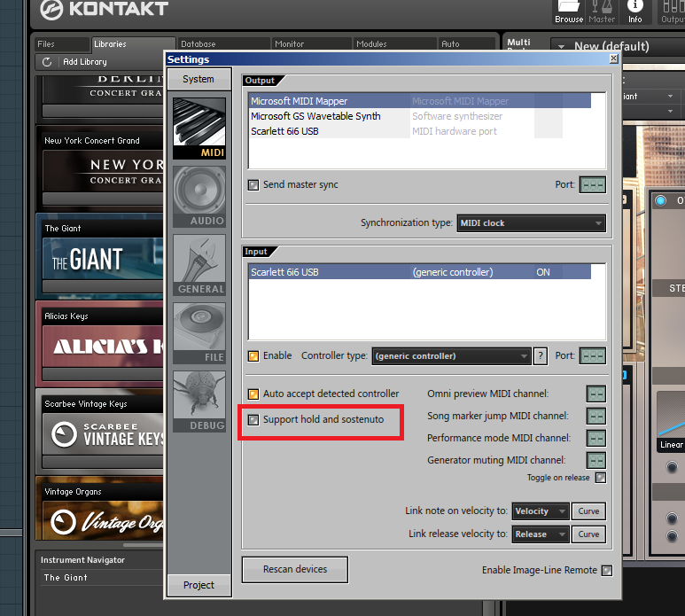Image resolution: width=685 pixels, height=616 pixels.
Task: Toggle the input Enable checkbox
Action: (253, 356)
